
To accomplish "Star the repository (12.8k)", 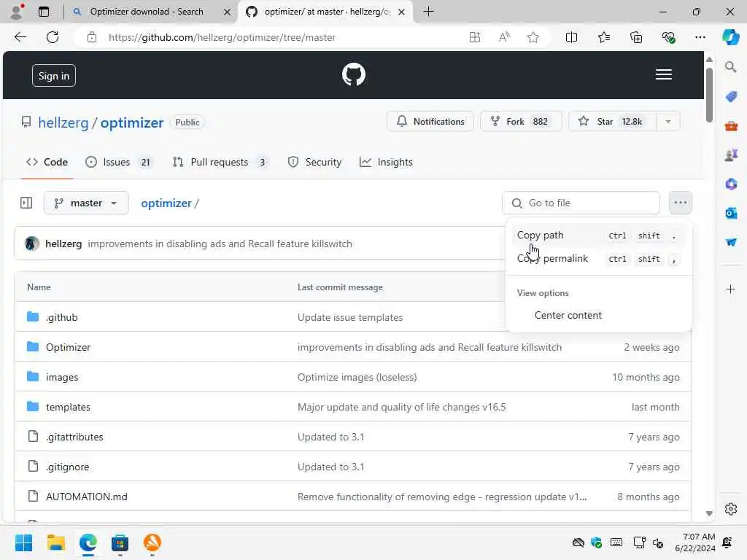I will point(612,122).
